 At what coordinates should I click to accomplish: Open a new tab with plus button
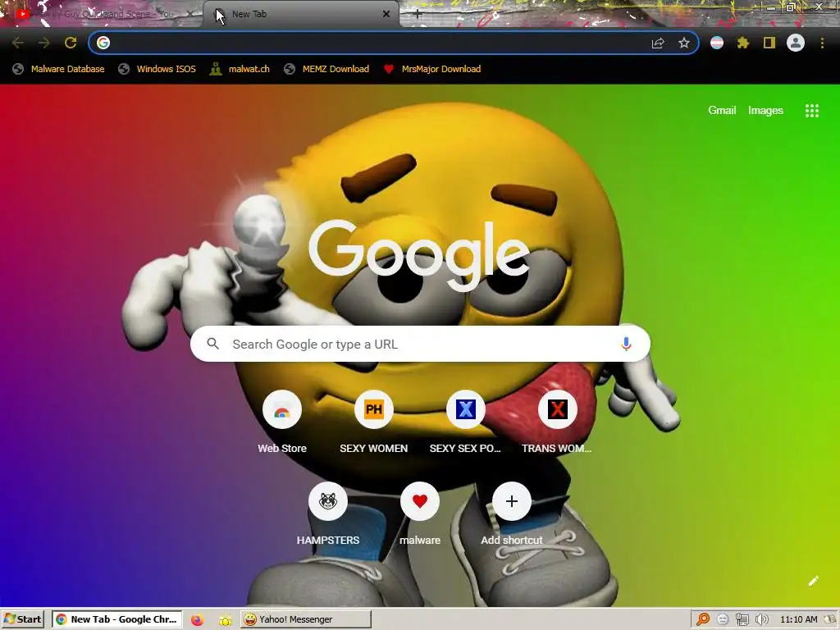point(417,15)
